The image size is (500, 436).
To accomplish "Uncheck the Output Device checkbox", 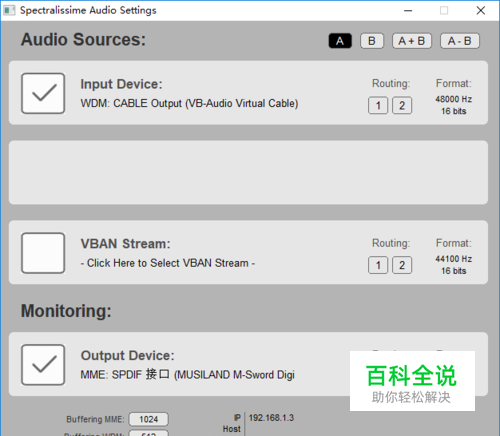I will pyautogui.click(x=43, y=365).
